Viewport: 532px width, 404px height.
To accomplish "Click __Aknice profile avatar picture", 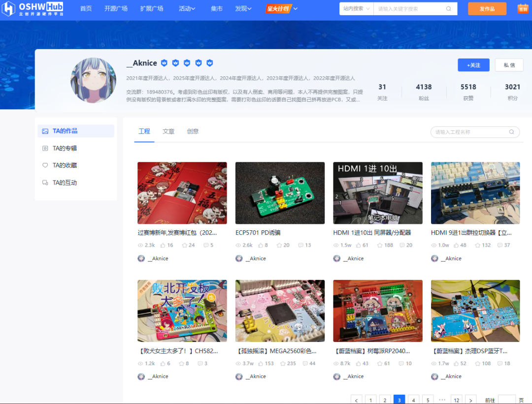I will 94,80.
